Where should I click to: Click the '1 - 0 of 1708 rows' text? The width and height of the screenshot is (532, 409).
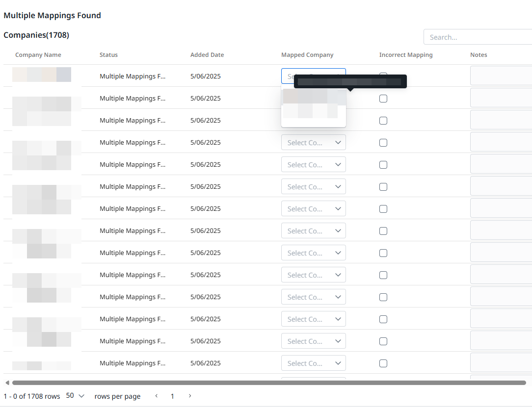[32, 396]
